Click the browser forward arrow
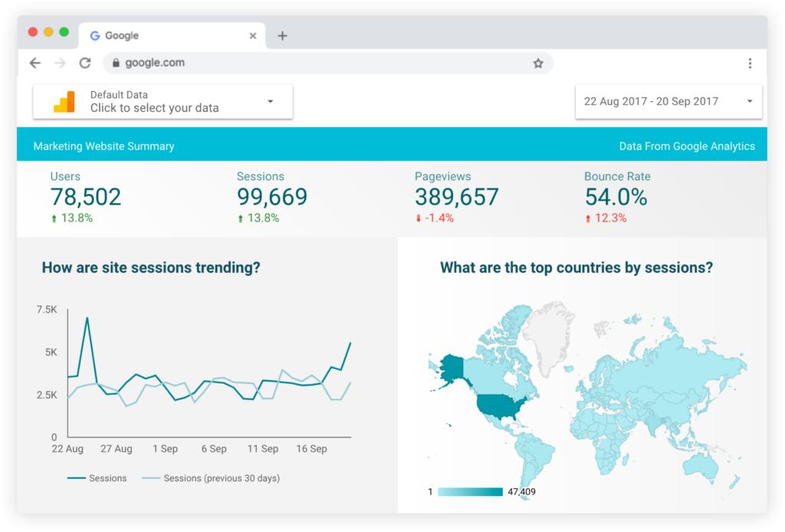Image resolution: width=785 pixels, height=532 pixels. 60,64
